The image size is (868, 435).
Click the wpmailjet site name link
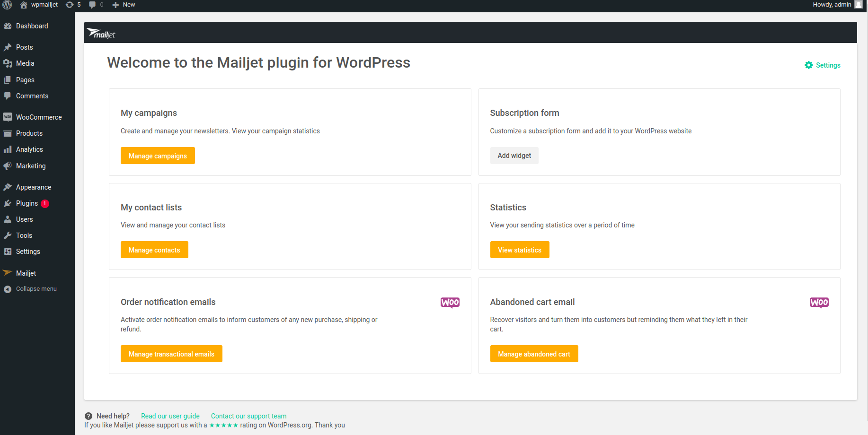click(44, 5)
